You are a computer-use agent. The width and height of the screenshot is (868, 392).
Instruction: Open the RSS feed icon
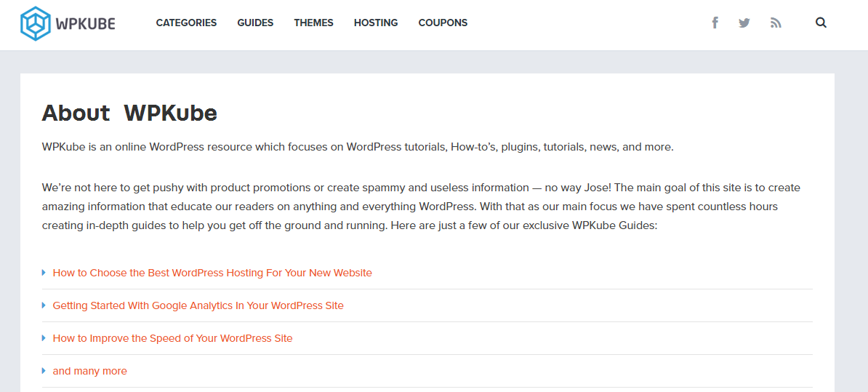point(776,23)
